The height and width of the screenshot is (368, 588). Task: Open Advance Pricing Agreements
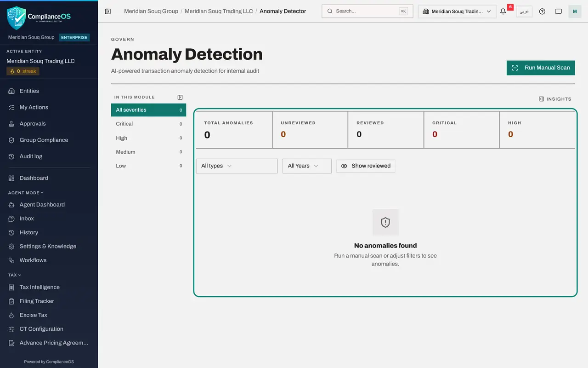(x=49, y=343)
